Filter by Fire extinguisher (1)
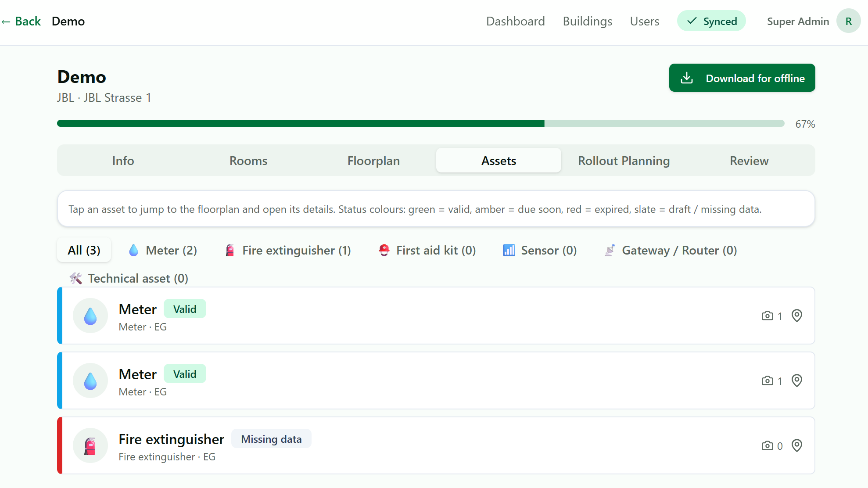 tap(288, 250)
